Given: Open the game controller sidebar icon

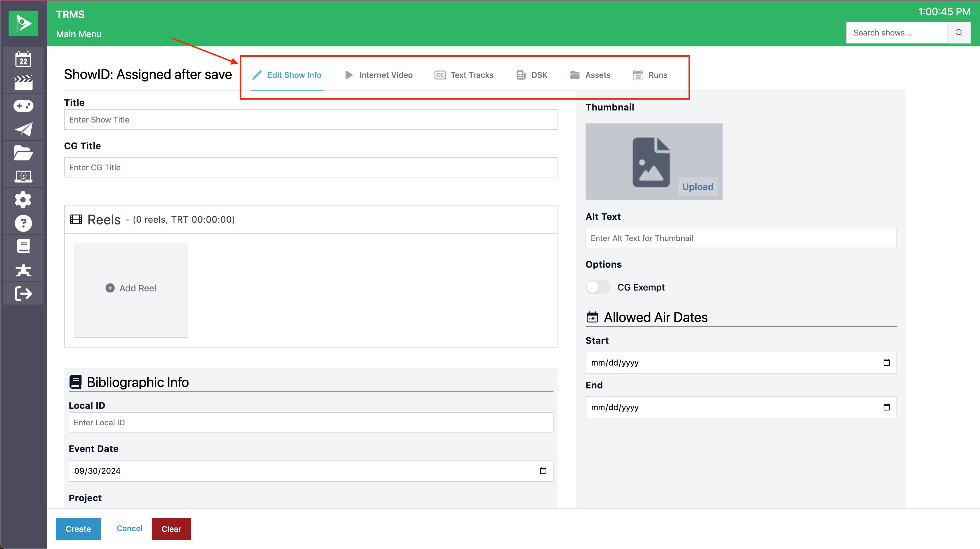Looking at the screenshot, I should [x=23, y=106].
